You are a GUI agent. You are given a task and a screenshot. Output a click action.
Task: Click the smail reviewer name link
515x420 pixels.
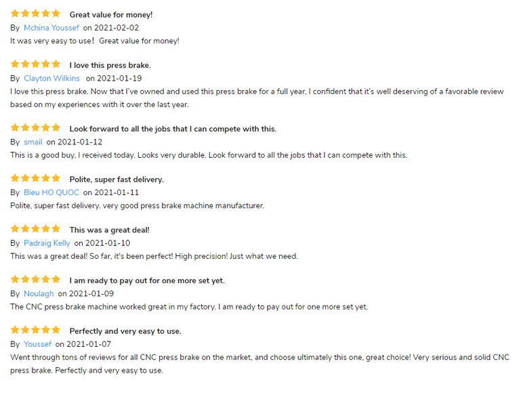[33, 142]
